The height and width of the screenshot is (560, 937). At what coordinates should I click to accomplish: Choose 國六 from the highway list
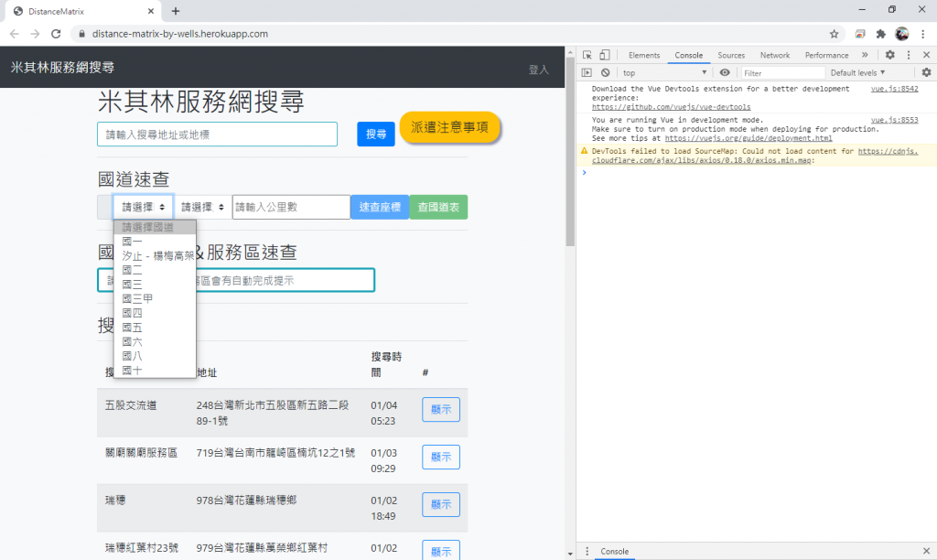click(155, 341)
